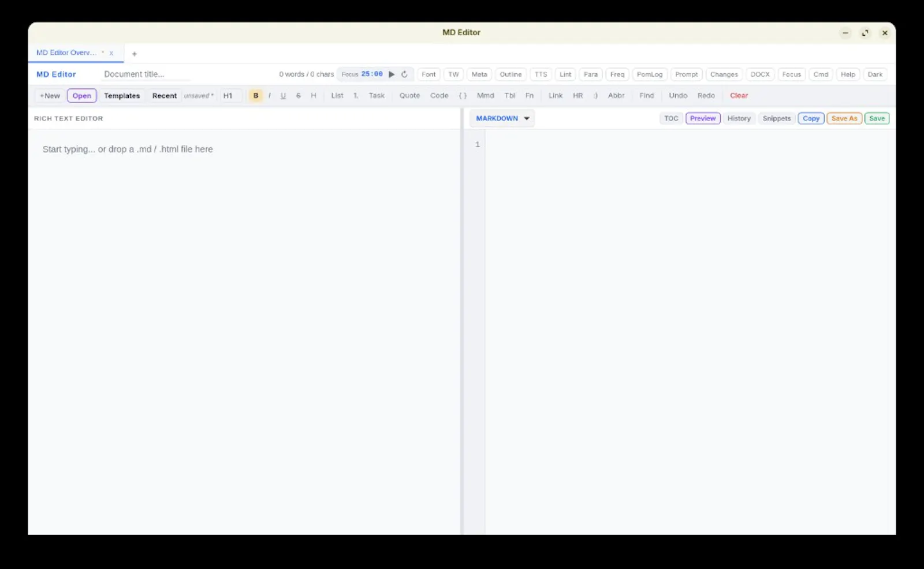Screen dimensions: 924x569
Task: Open the Find tool
Action: pos(647,96)
